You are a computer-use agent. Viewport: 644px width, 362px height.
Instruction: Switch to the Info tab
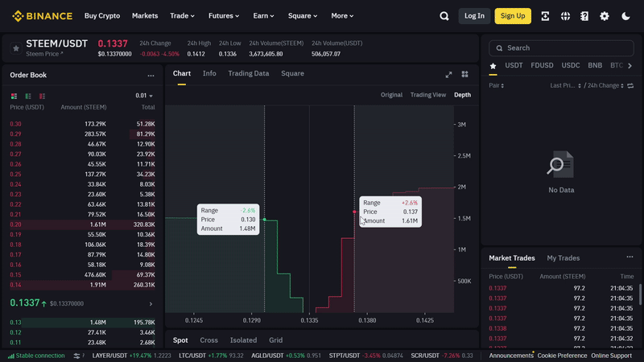pyautogui.click(x=209, y=73)
